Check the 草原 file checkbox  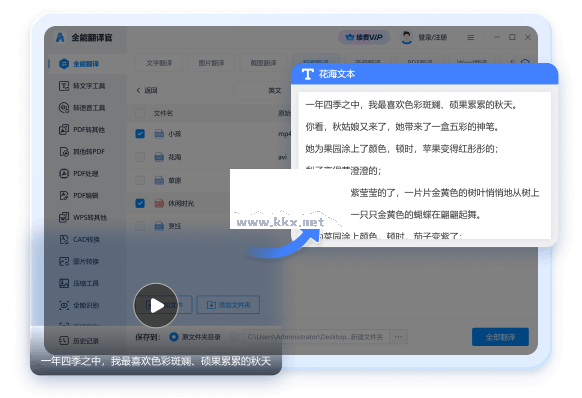click(140, 180)
